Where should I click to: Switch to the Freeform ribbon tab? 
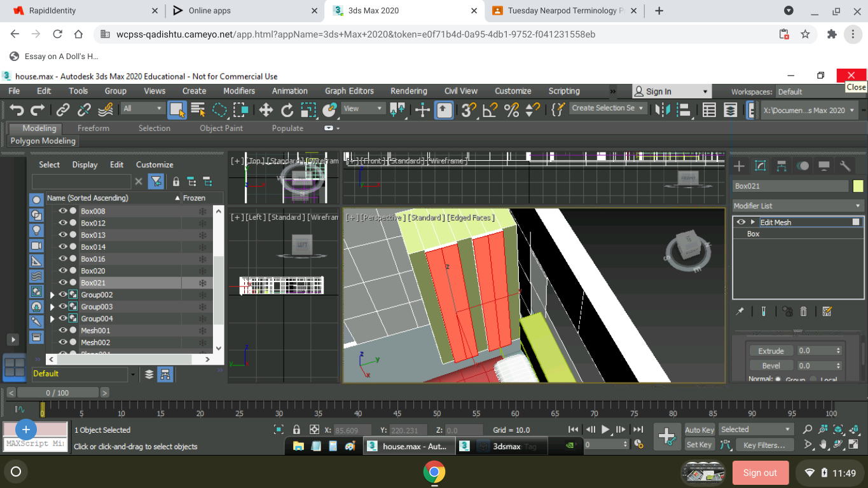click(93, 128)
